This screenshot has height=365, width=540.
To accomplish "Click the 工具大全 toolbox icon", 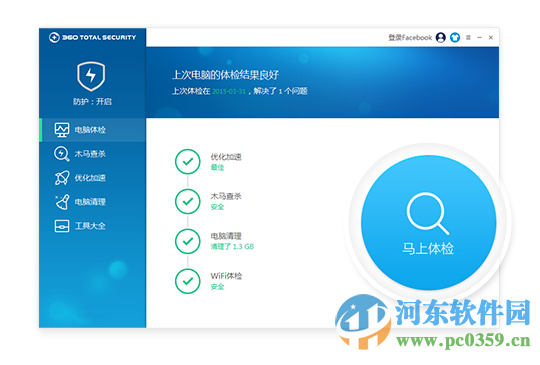I will pos(62,226).
